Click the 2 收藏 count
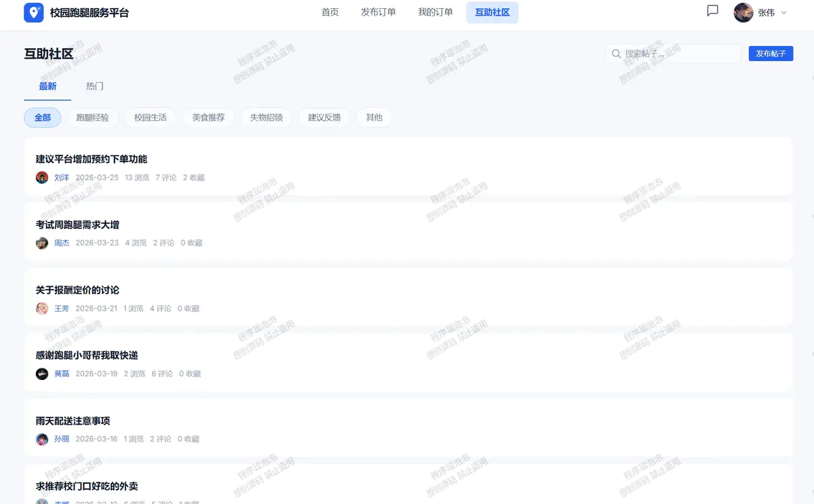 click(194, 178)
